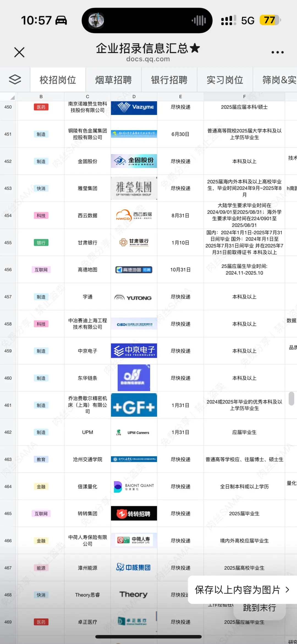Tap the 互联网 tag in row 456
Viewport: 297px width, 644px height.
pos(41,270)
